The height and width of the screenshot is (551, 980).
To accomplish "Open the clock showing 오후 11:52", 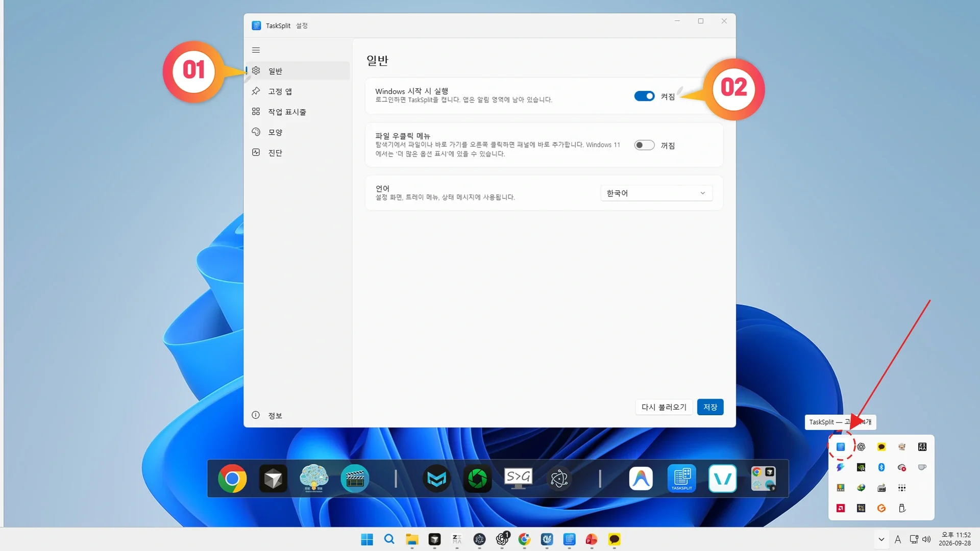I will click(x=955, y=539).
